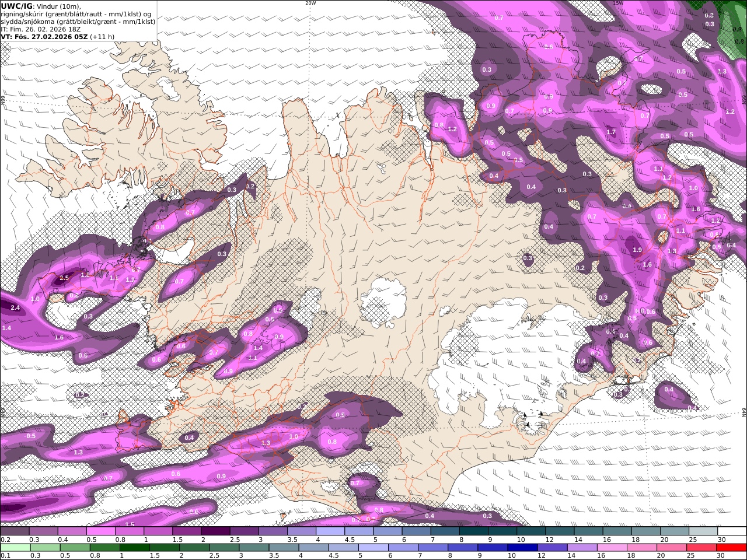
Task: Pick the upper-row grey swatch labelled 20
Action: click(x=673, y=531)
